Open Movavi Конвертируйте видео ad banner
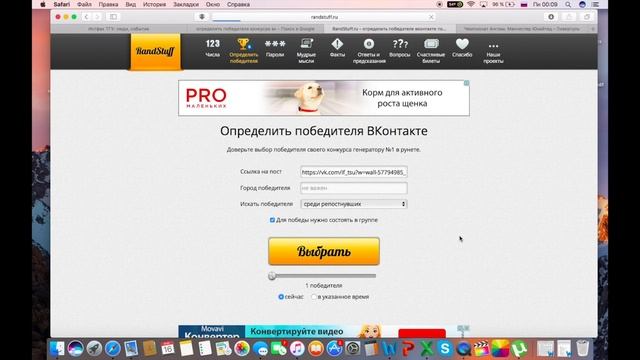Image resolution: width=640 pixels, height=360 pixels. pyautogui.click(x=324, y=331)
